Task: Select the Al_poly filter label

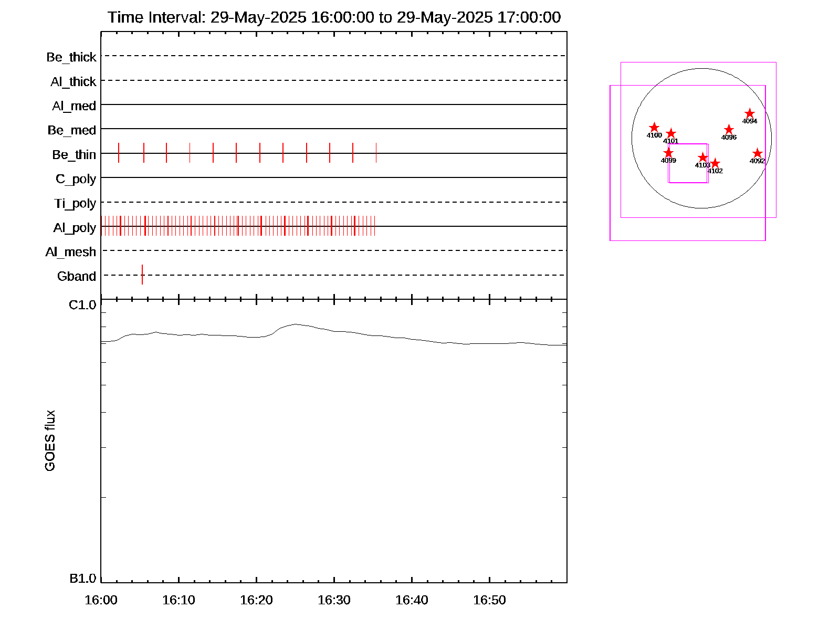Action: (75, 228)
